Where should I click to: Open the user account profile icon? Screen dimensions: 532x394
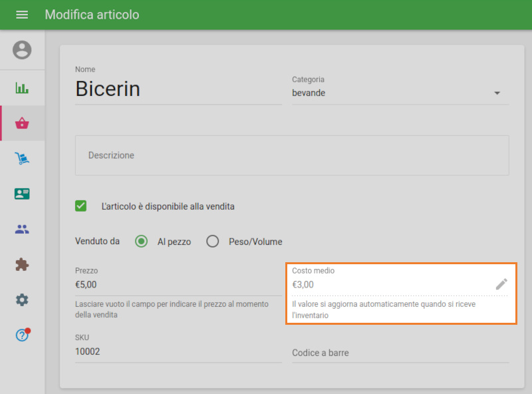(22, 50)
